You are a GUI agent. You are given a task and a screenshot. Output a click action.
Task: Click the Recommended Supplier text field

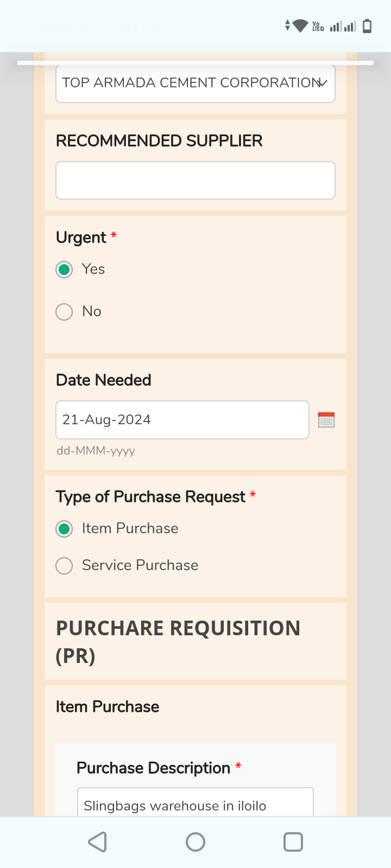click(195, 180)
